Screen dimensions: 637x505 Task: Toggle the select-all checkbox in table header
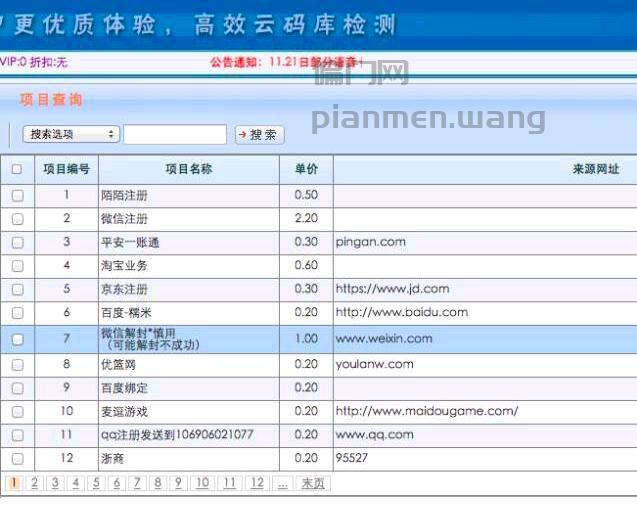tap(17, 169)
